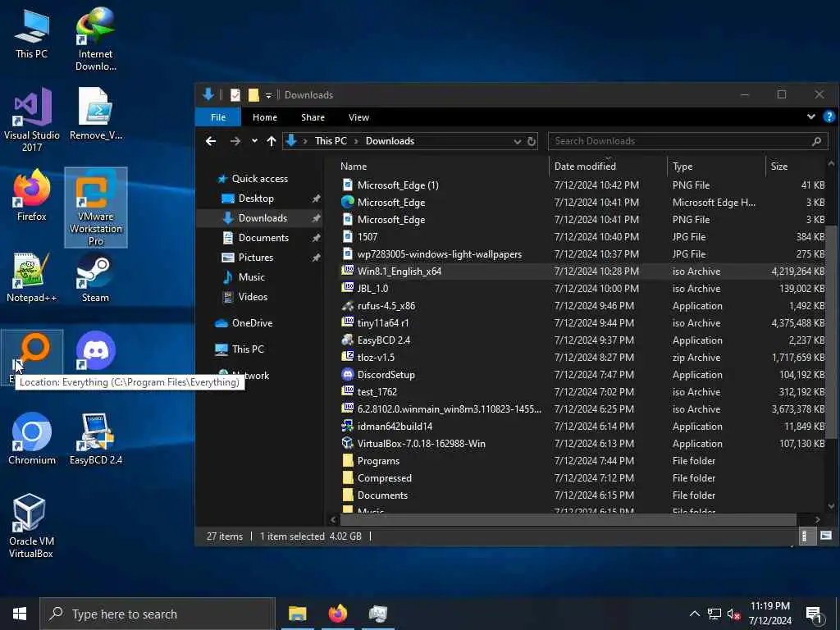Click Properties icon in Explorer title bar
Image resolution: width=840 pixels, height=630 pixels.
[235, 95]
